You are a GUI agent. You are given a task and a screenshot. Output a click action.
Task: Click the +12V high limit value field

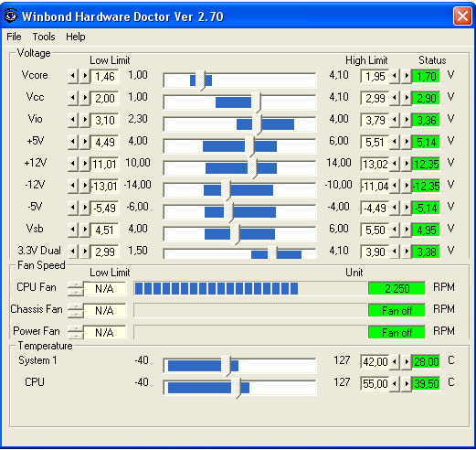[x=375, y=164]
